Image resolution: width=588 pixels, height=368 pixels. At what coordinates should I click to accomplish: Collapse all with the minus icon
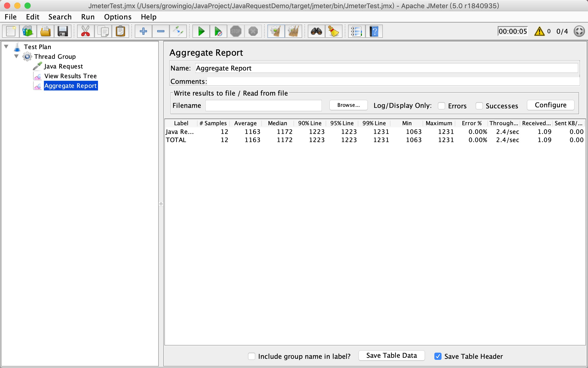161,31
